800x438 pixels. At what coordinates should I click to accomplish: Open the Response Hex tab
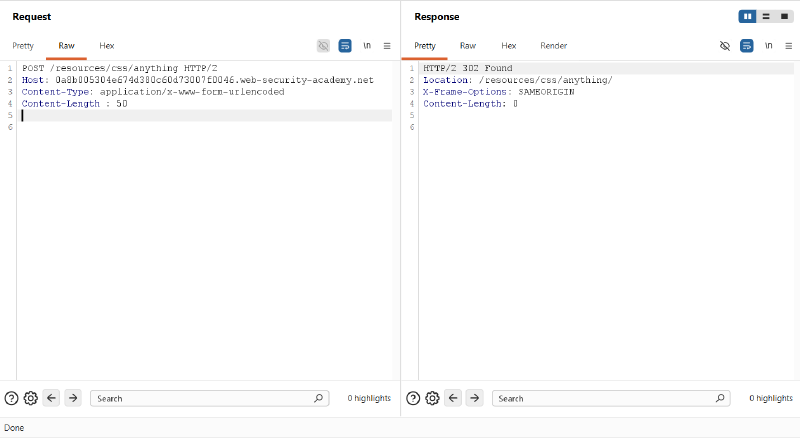[509, 46]
